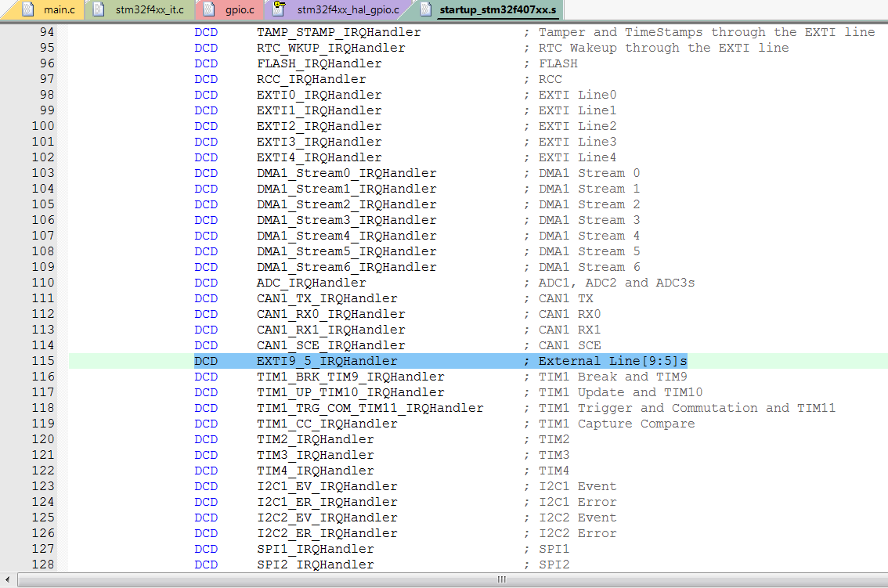
Task: Click the comment 'I2C1 Event'
Action: (x=577, y=486)
